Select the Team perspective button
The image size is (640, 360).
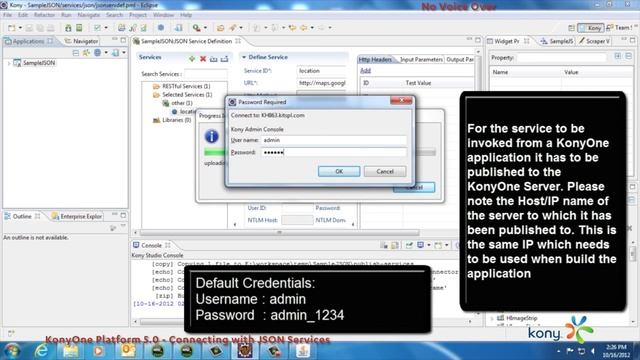tap(619, 28)
